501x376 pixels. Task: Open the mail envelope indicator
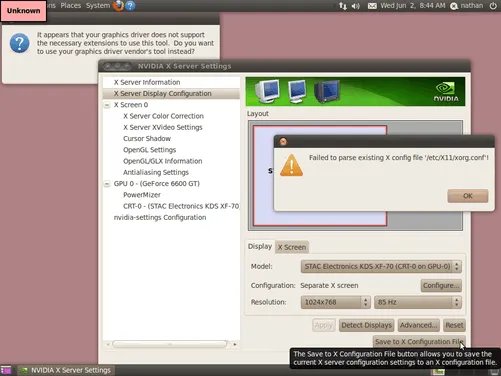click(x=372, y=6)
